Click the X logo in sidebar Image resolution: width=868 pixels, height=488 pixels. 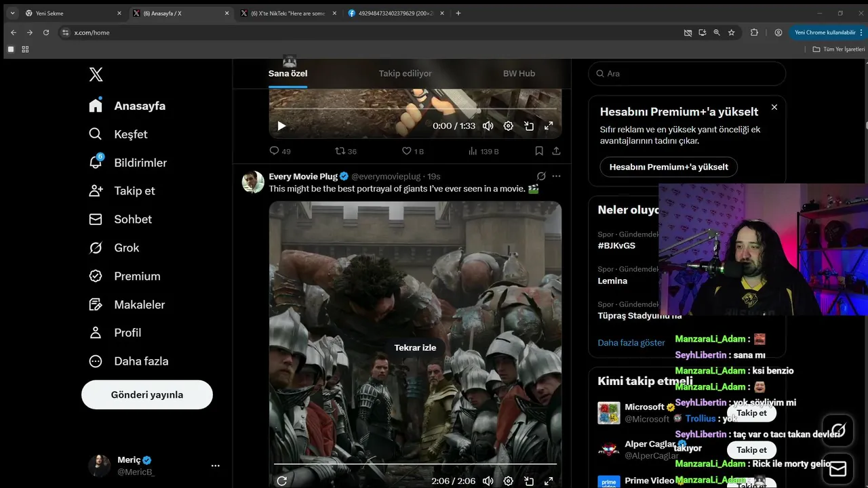(x=96, y=75)
